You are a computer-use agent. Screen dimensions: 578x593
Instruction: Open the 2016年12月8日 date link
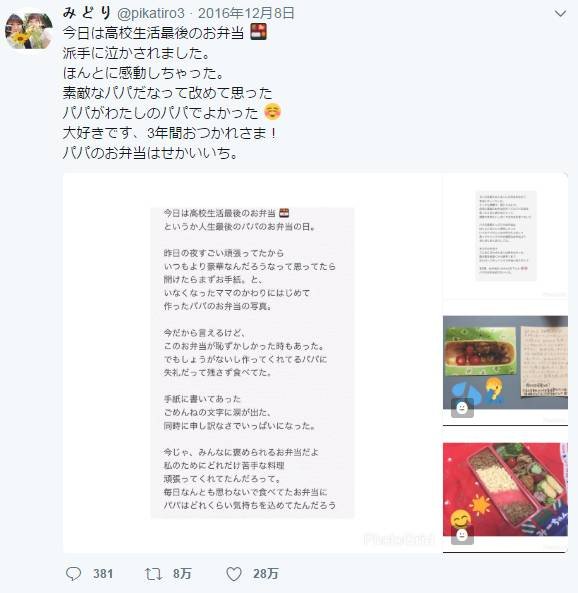[246, 14]
